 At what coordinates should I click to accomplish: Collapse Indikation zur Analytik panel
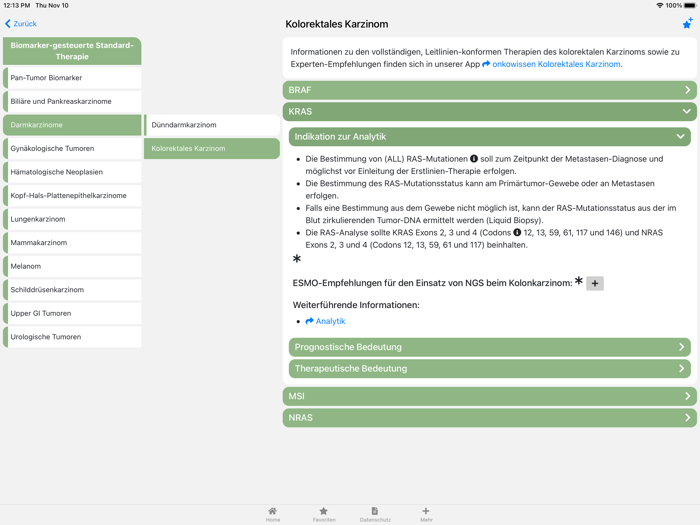[489, 136]
